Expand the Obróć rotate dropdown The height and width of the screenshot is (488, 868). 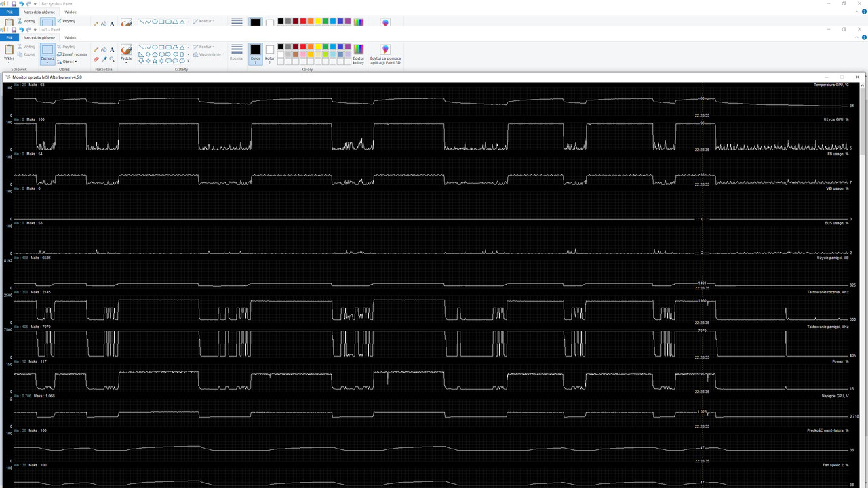pyautogui.click(x=68, y=62)
